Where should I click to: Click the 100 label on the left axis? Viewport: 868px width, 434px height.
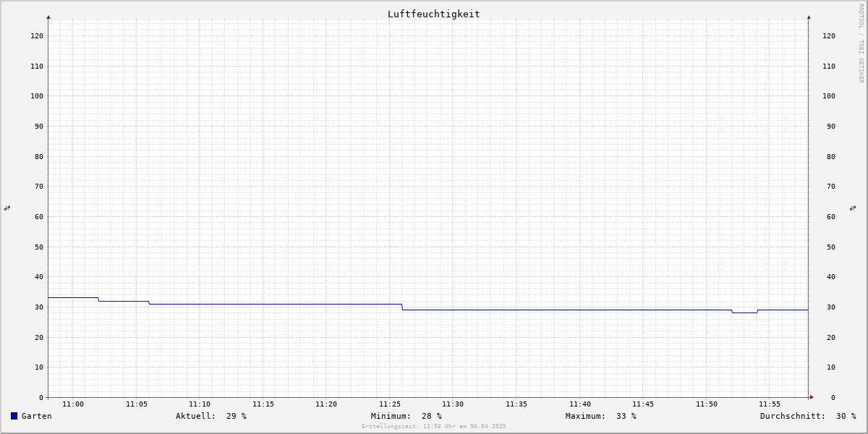37,95
